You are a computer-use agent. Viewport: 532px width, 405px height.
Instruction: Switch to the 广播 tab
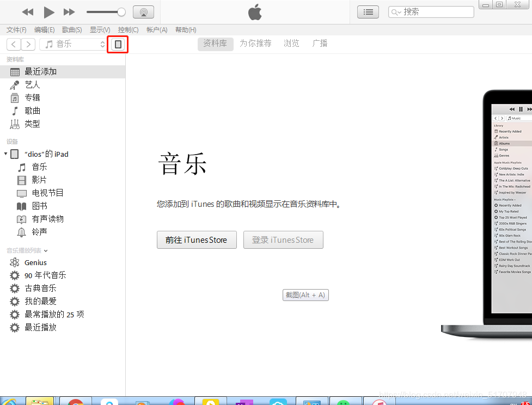(320, 44)
